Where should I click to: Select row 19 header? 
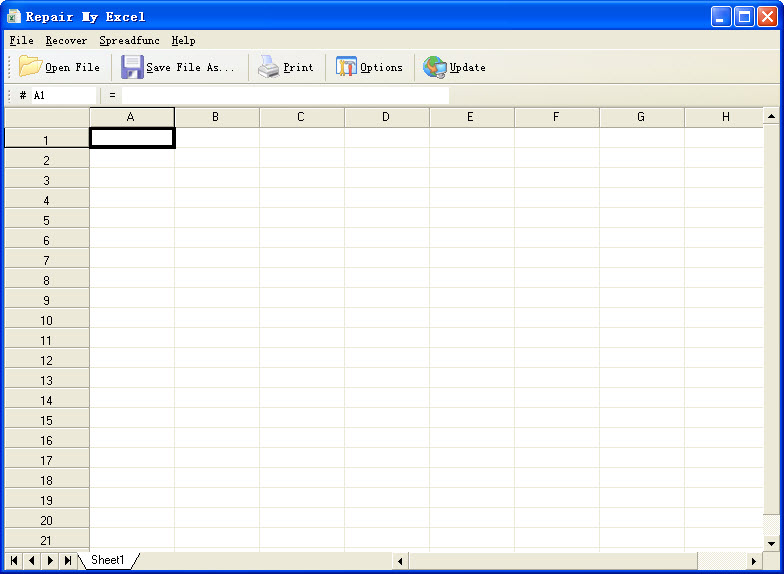point(47,498)
